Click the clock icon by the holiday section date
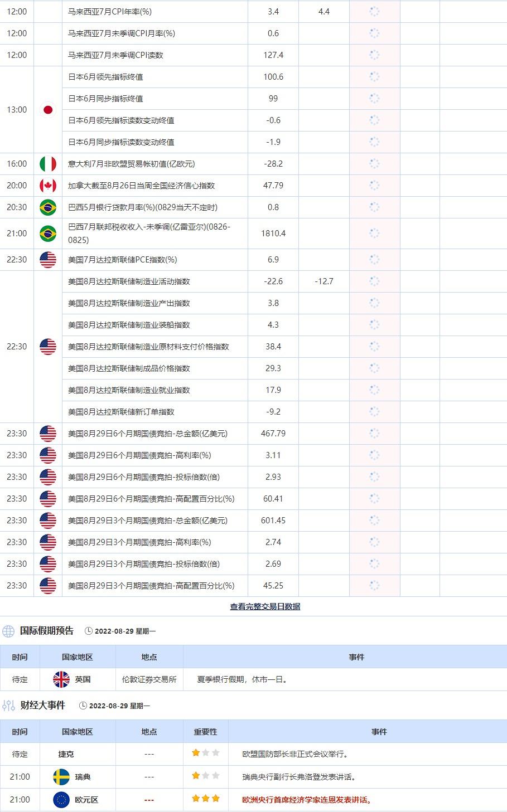The image size is (507, 812). [89, 631]
